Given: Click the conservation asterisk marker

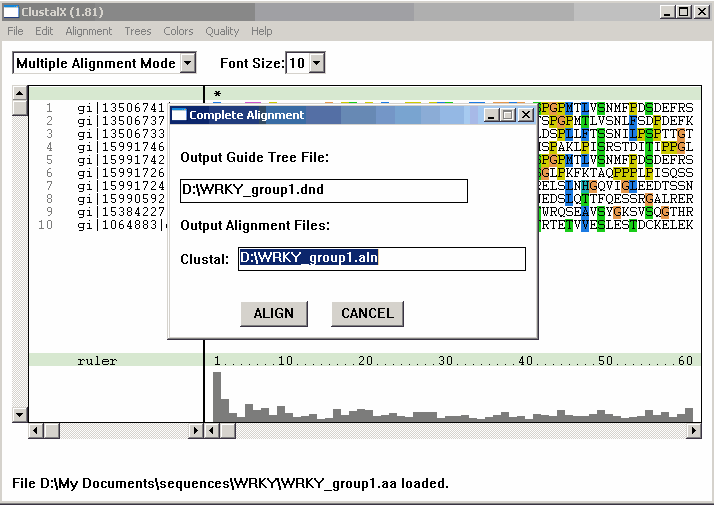Looking at the screenshot, I should point(217,94).
